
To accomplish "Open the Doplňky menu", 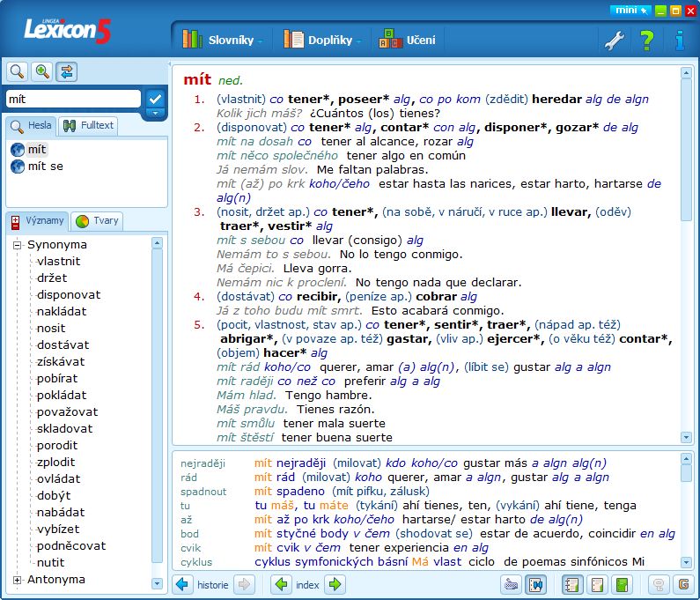I will [x=322, y=40].
